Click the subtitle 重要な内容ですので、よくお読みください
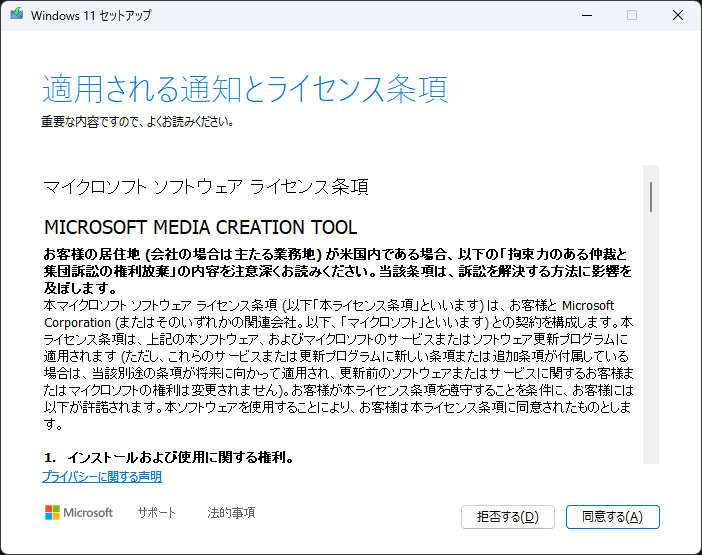Image resolution: width=702 pixels, height=555 pixels. click(x=138, y=122)
